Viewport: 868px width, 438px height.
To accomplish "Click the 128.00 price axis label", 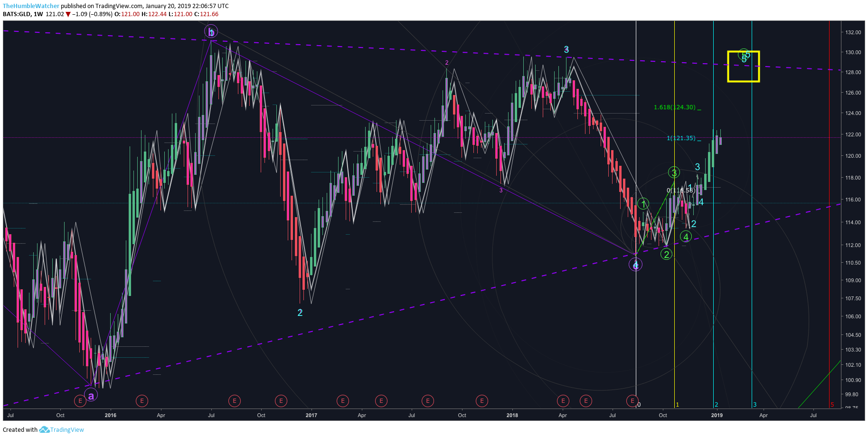I will pos(853,72).
